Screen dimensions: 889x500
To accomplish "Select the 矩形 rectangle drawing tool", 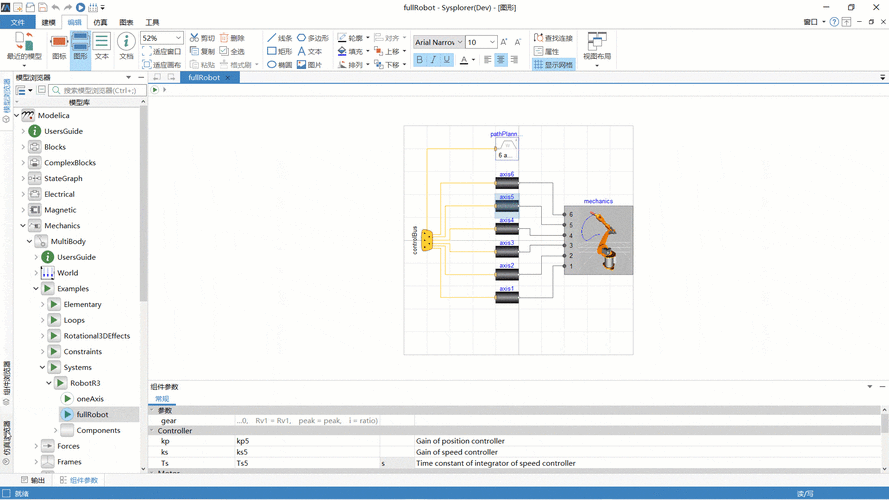I will (280, 51).
